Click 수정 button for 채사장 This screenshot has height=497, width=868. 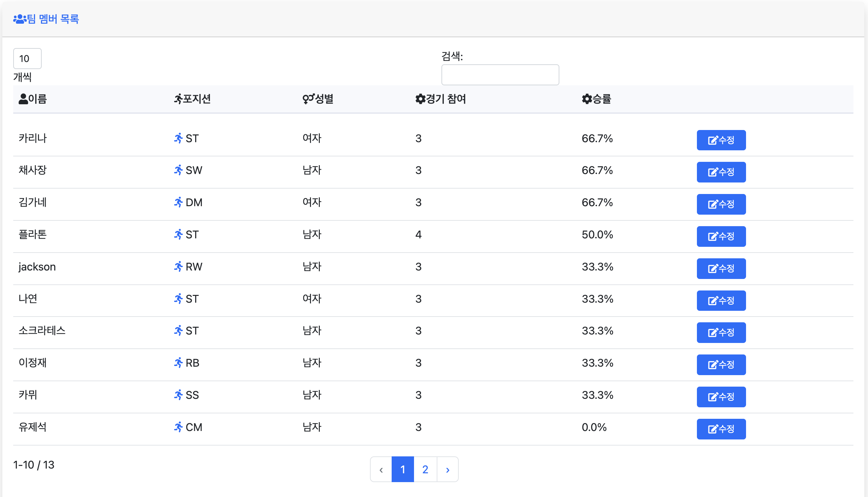[721, 172]
